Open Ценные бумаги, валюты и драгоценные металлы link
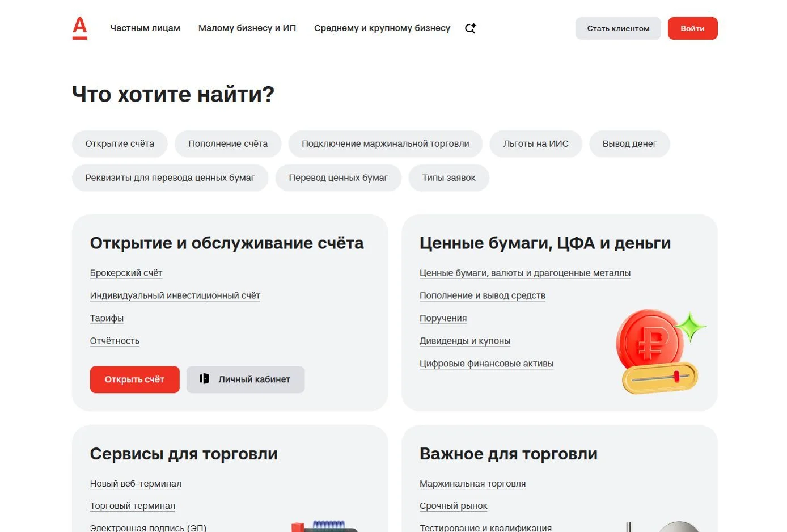The image size is (787, 532). [525, 273]
